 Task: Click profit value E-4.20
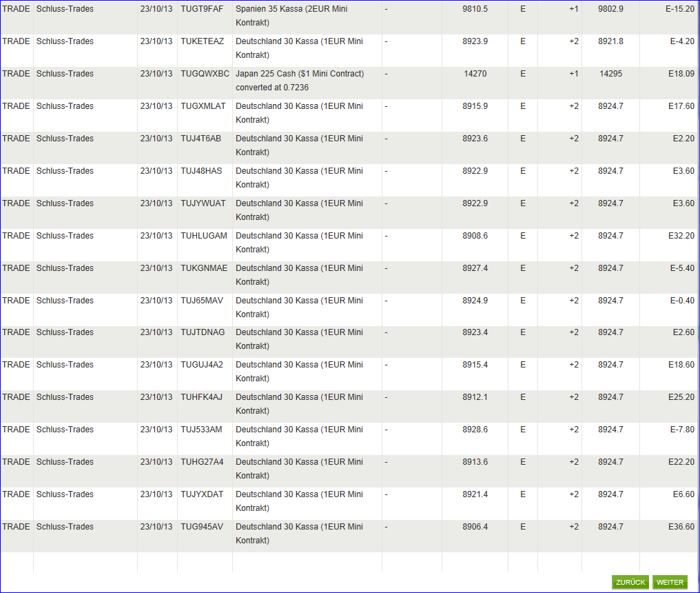tap(682, 41)
